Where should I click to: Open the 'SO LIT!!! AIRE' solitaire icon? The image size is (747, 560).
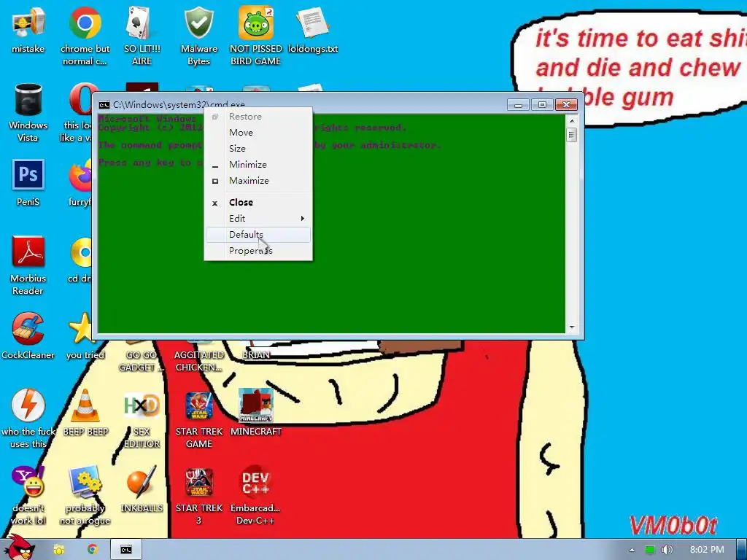pyautogui.click(x=142, y=36)
